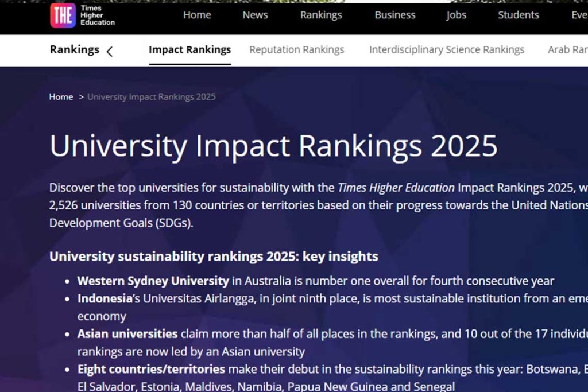This screenshot has height=392, width=588.
Task: Click the Rankings submenu label
Action: point(75,49)
